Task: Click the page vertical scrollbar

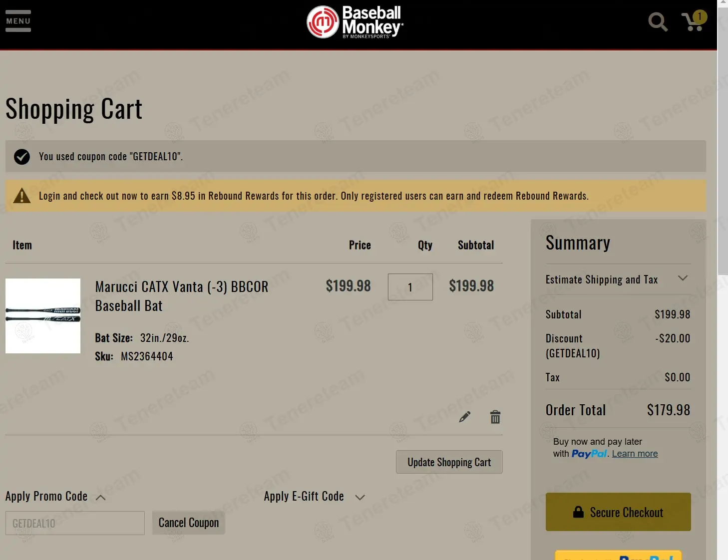Action: tap(723, 150)
